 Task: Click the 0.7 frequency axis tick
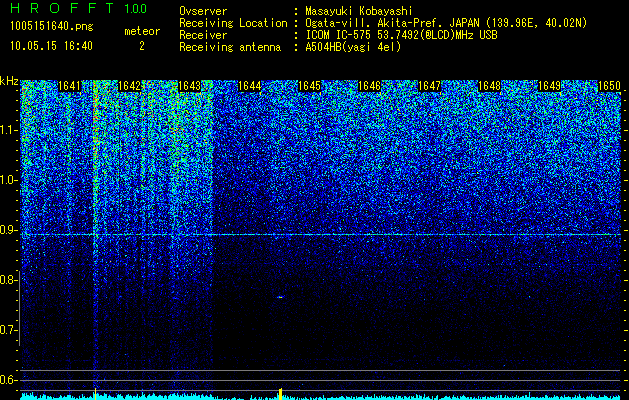8,330
